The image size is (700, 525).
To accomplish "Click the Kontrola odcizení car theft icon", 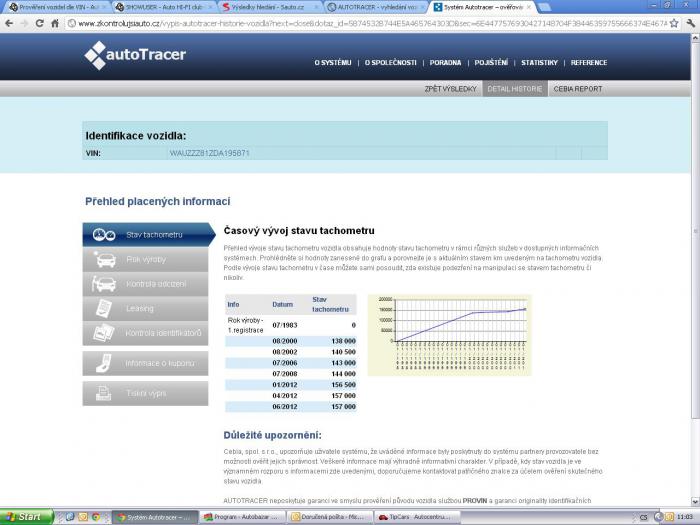I will [105, 284].
